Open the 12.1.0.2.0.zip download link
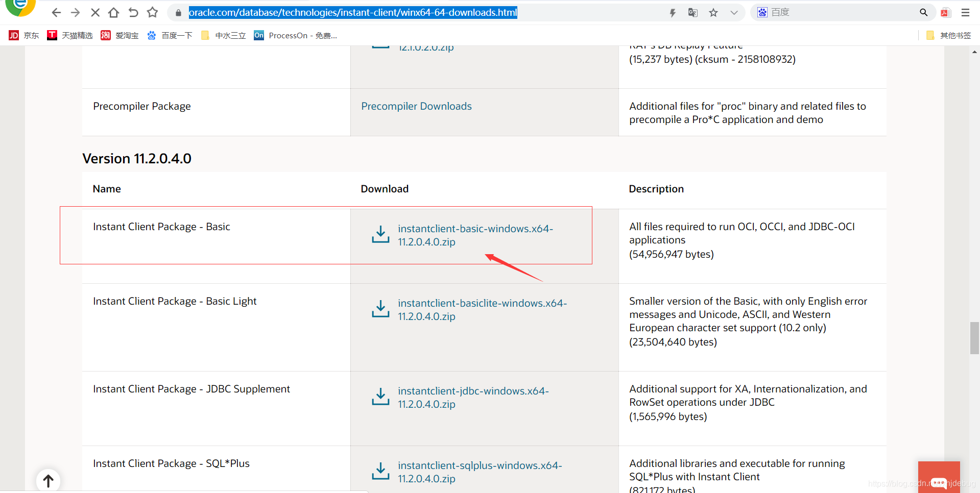 click(x=426, y=48)
